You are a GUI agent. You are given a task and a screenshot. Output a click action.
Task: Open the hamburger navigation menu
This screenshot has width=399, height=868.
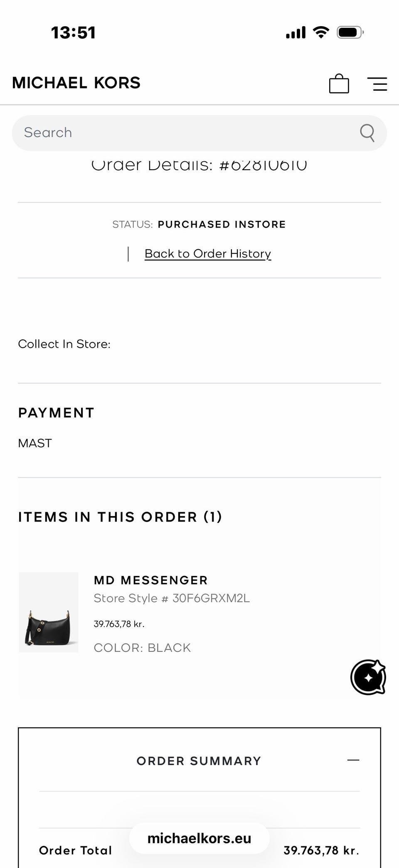[x=377, y=84]
